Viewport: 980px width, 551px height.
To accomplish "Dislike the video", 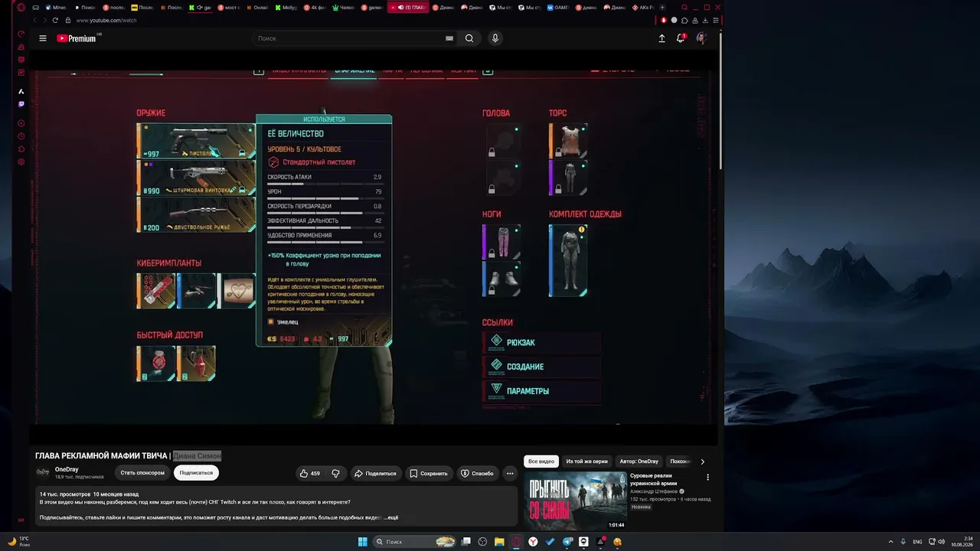I will coord(335,474).
